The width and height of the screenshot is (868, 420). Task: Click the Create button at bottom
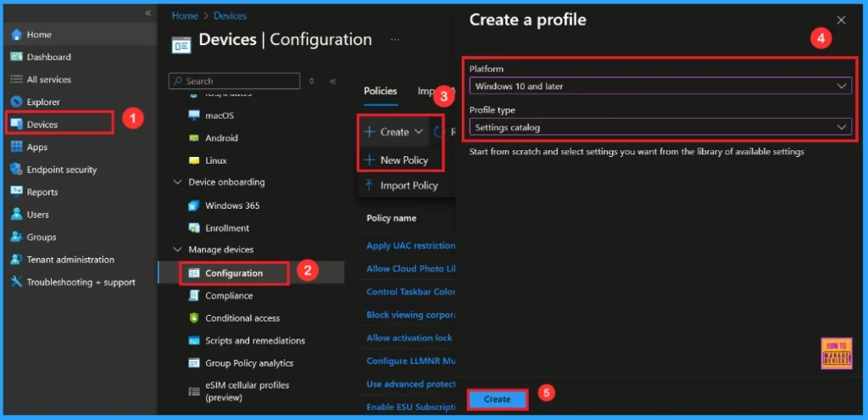tap(497, 399)
